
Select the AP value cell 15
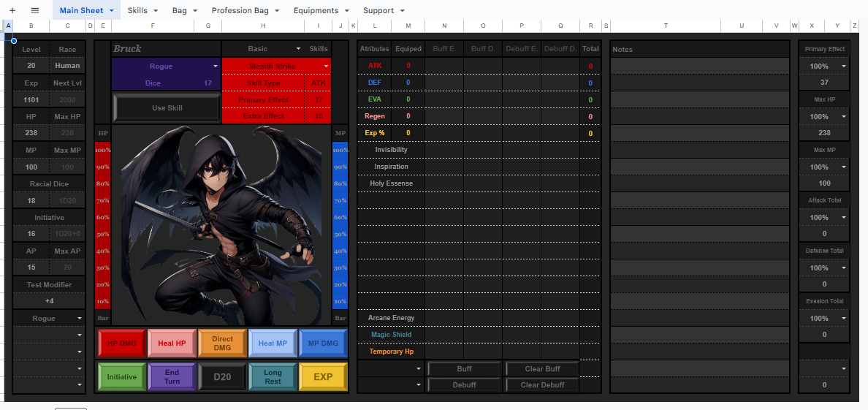point(31,267)
